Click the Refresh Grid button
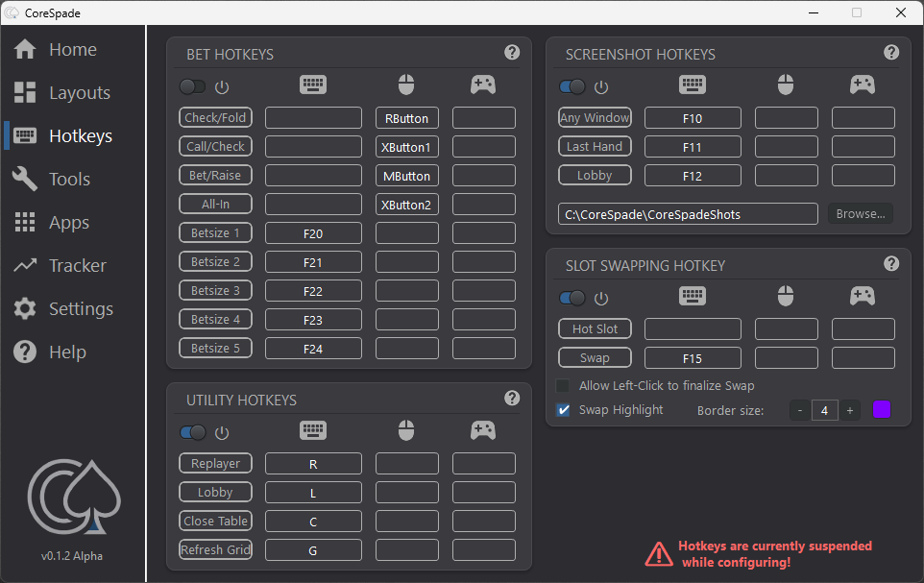Screen dimensions: 924x583 click(216, 550)
